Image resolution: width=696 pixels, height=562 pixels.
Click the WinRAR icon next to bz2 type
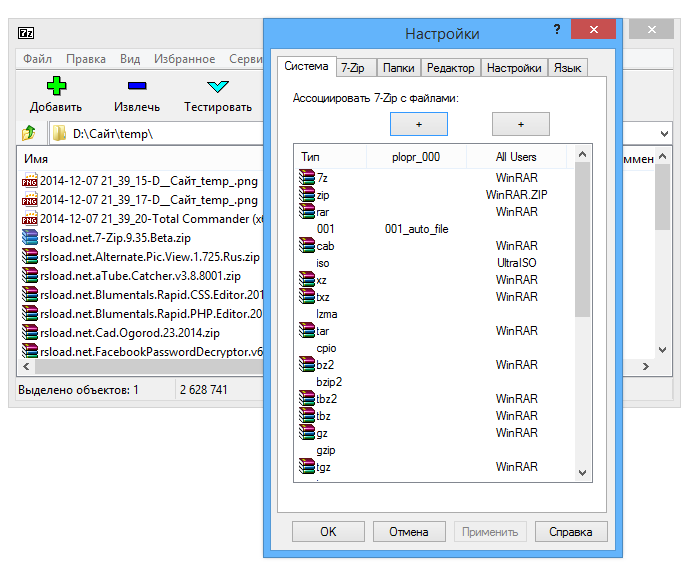307,364
